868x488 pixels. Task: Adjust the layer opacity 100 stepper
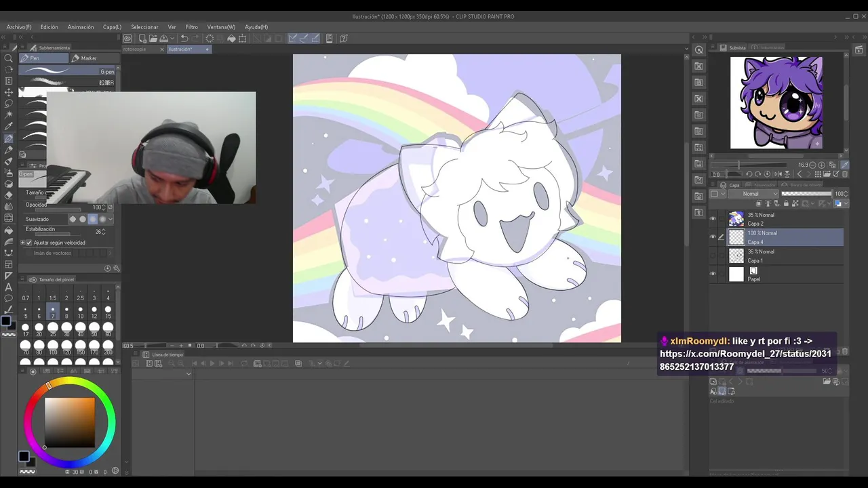[845, 194]
